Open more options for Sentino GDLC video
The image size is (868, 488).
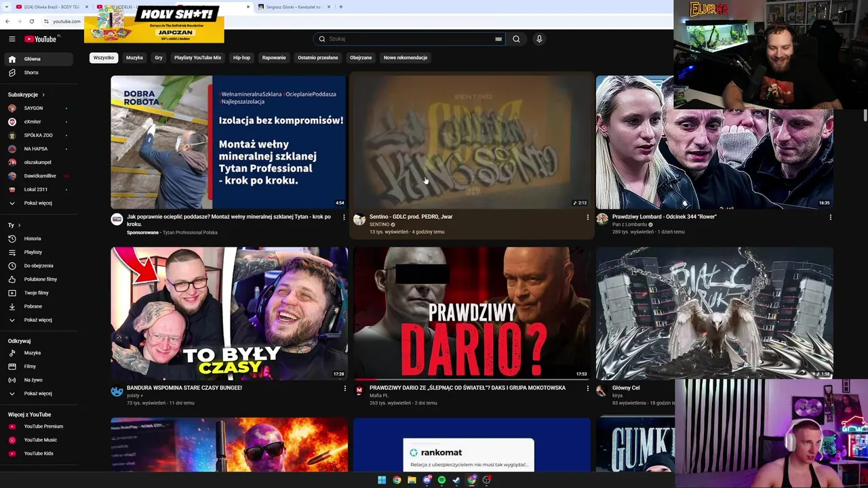(x=587, y=218)
